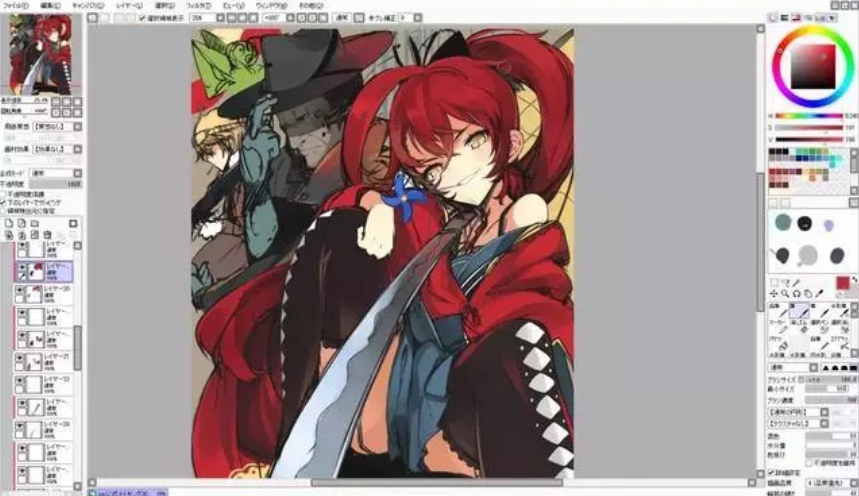
Task: Open the 描画品質 quality dropdown
Action: coord(854,483)
